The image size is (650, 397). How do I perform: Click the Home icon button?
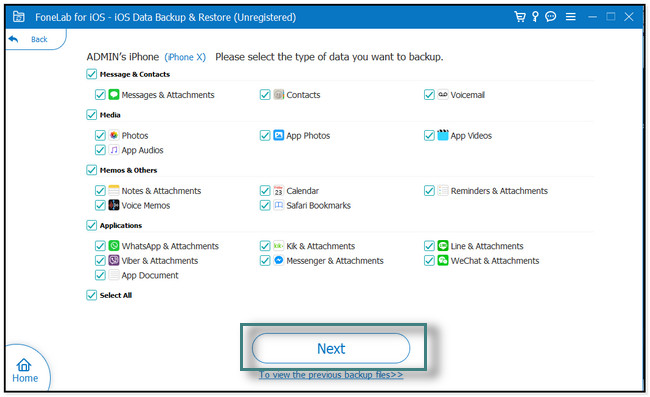(x=24, y=370)
